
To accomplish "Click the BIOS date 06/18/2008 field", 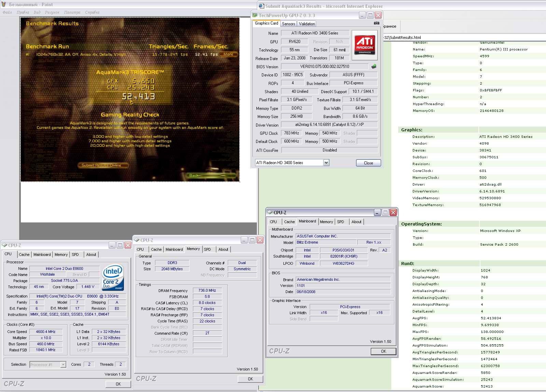I will pos(343,292).
